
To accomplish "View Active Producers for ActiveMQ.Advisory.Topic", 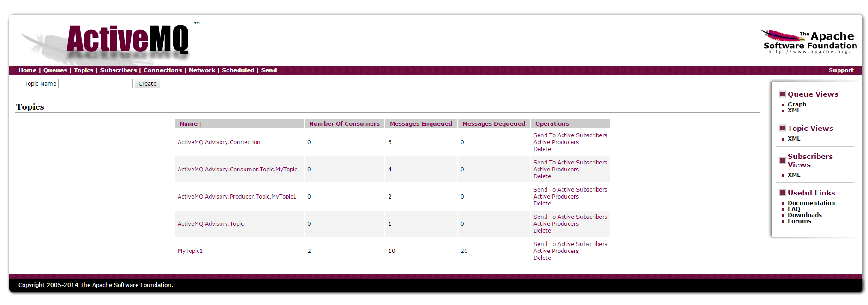I will click(556, 224).
